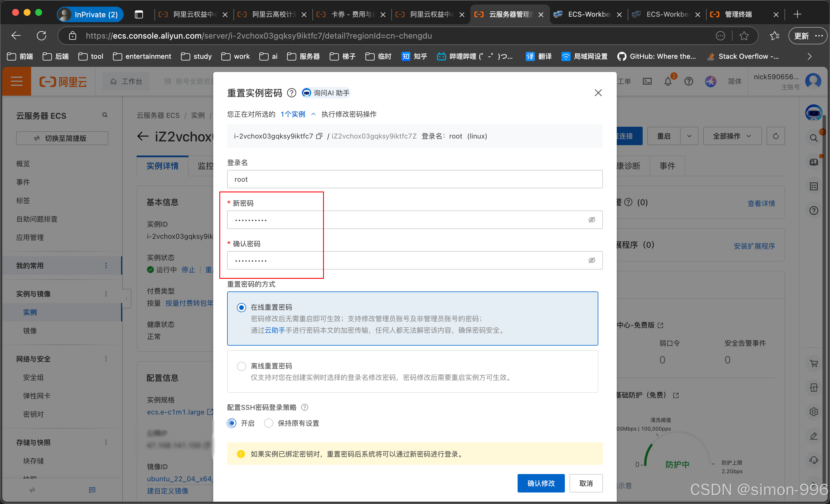
Task: Open SSH password policy help tooltip
Action: [x=305, y=407]
